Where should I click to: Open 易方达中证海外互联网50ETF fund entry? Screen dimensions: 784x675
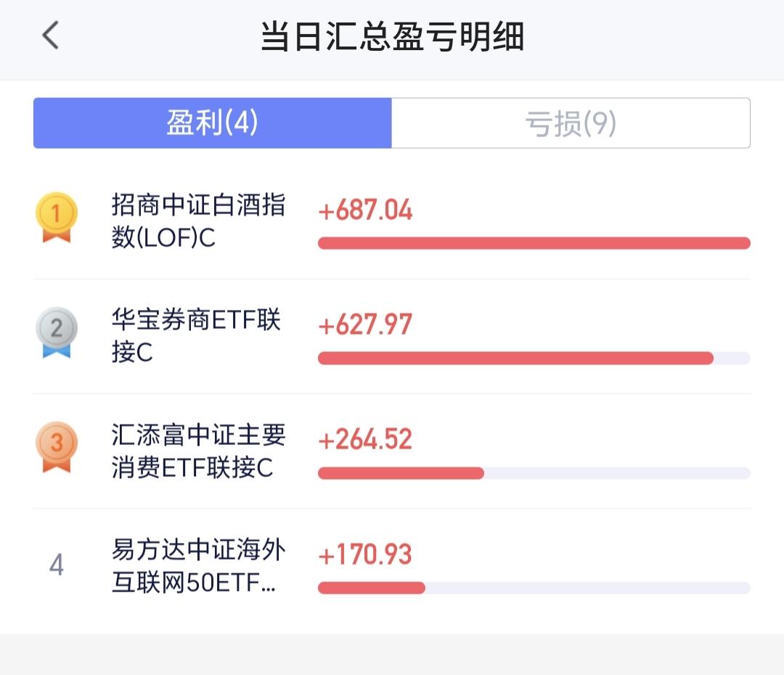[198, 566]
